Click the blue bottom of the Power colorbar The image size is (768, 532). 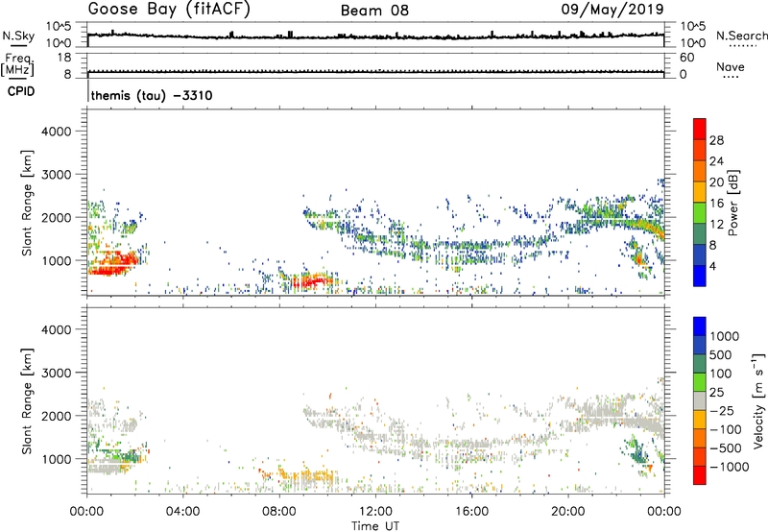click(700, 277)
